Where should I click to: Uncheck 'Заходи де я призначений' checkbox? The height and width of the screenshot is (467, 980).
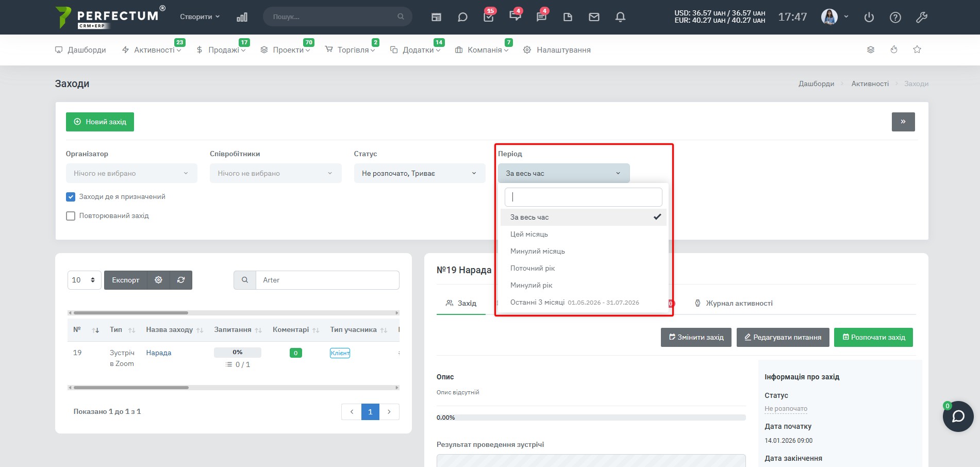[x=71, y=197]
